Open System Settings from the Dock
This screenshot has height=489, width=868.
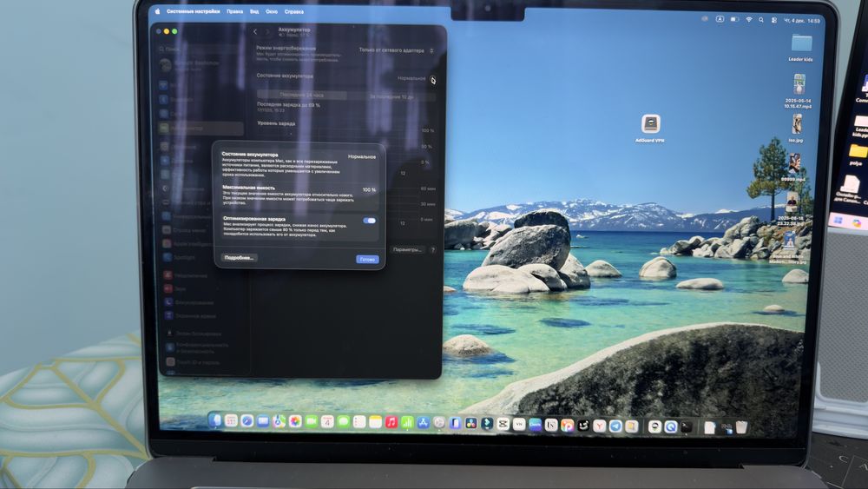click(x=439, y=423)
